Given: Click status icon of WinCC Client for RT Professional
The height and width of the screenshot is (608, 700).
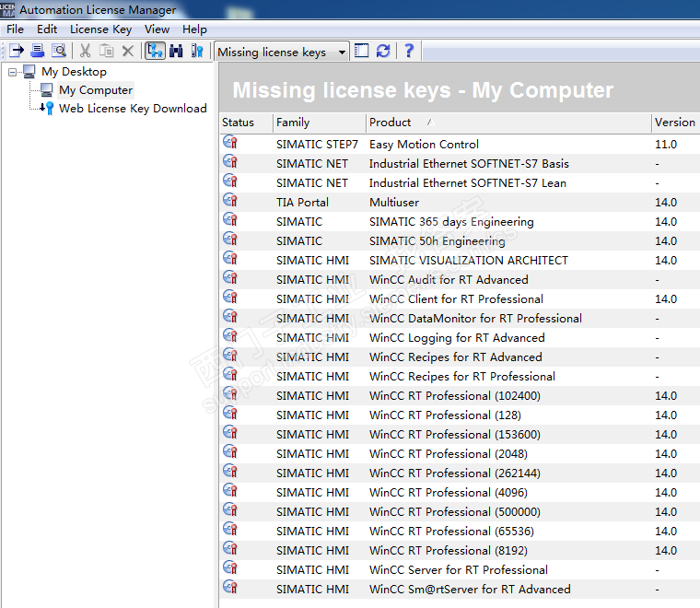Looking at the screenshot, I should point(230,298).
